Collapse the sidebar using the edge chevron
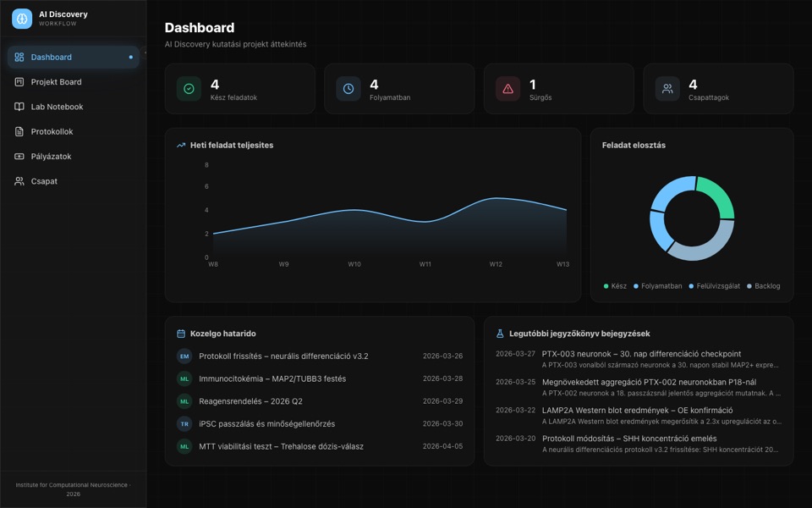 click(x=145, y=52)
